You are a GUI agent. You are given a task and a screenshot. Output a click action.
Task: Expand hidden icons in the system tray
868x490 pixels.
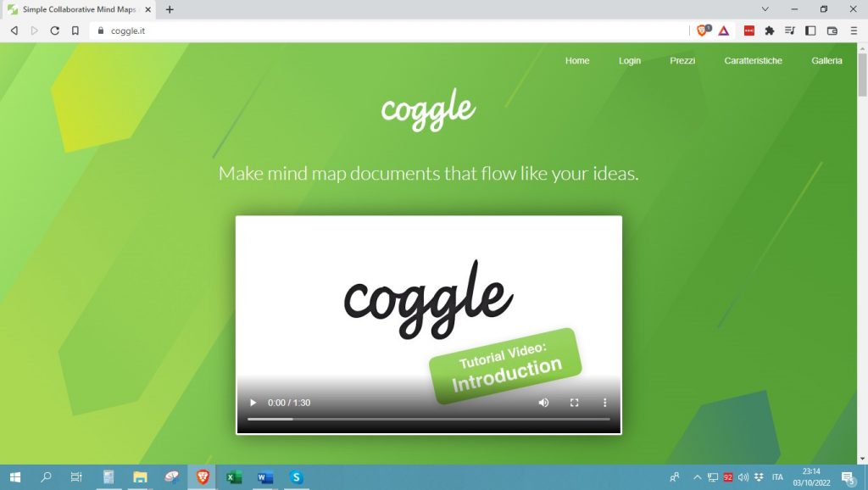point(697,477)
